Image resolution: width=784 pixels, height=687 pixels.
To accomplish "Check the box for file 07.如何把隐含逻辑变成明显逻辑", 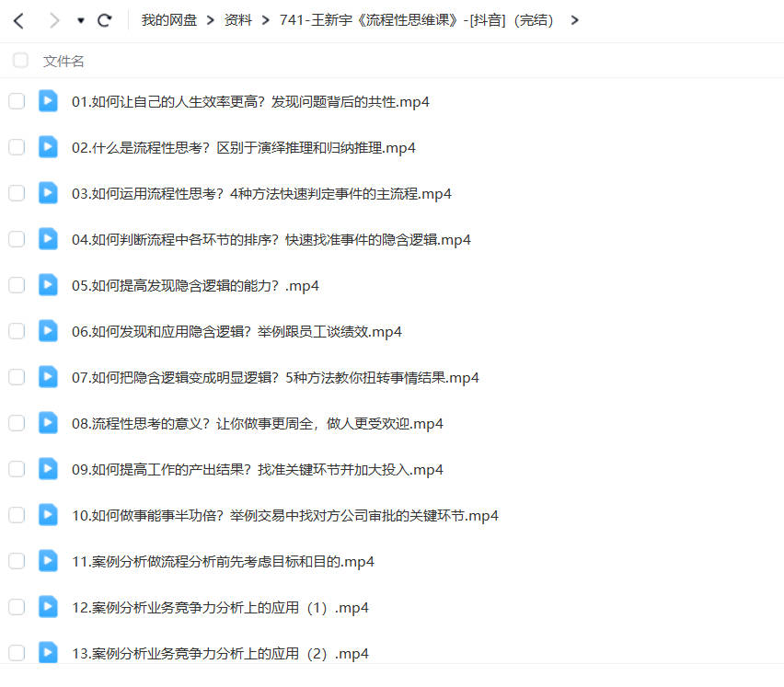I will 17,377.
